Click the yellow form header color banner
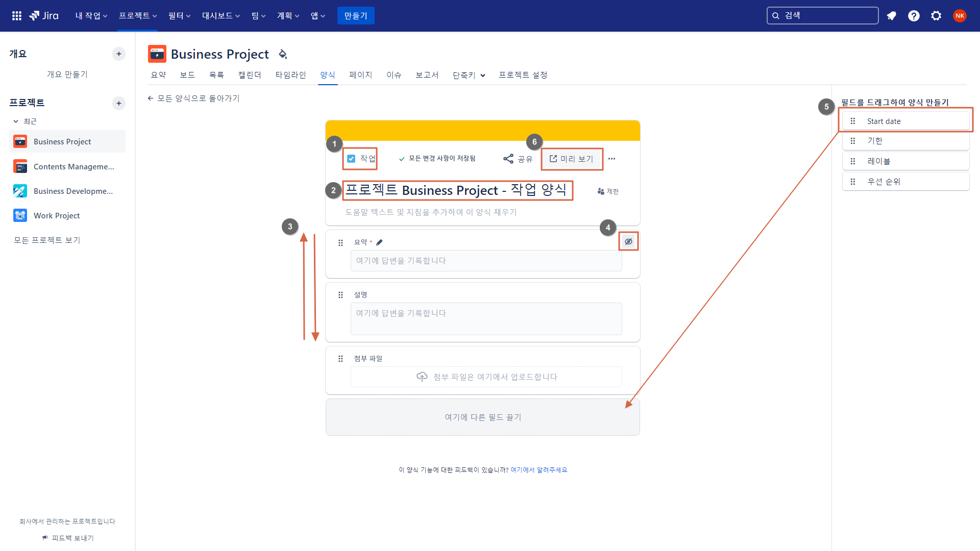The width and height of the screenshot is (980, 551). tap(483, 131)
